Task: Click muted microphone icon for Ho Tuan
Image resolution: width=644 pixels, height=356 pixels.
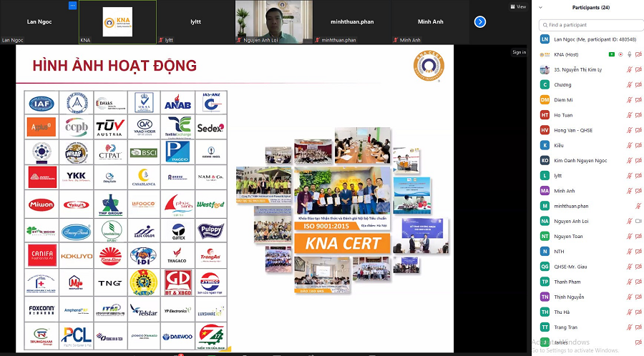Action: coord(629,115)
